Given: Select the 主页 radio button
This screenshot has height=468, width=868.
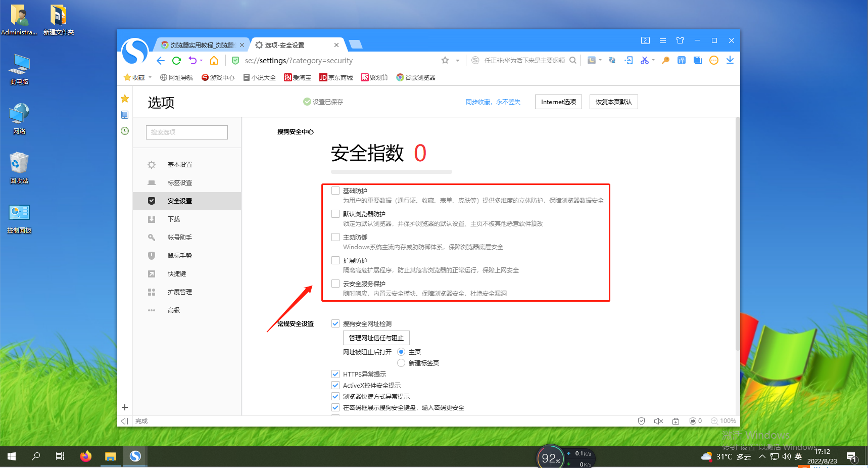Looking at the screenshot, I should click(401, 352).
